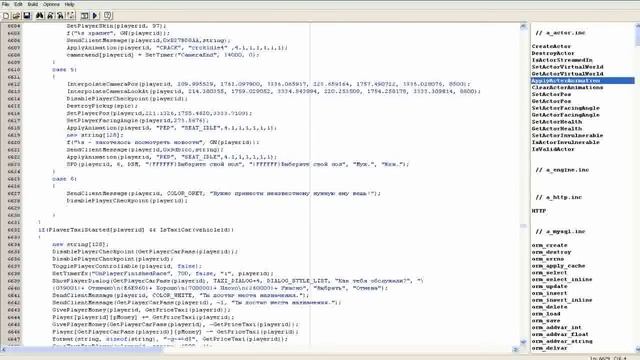Select orm_select_inline in the function list

tap(562, 280)
